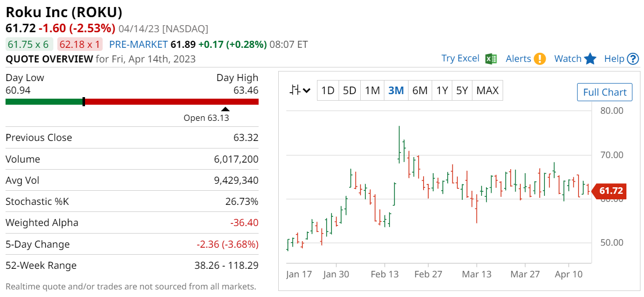Click the 80.00 price axis label
The height and width of the screenshot is (297, 644).
click(612, 110)
